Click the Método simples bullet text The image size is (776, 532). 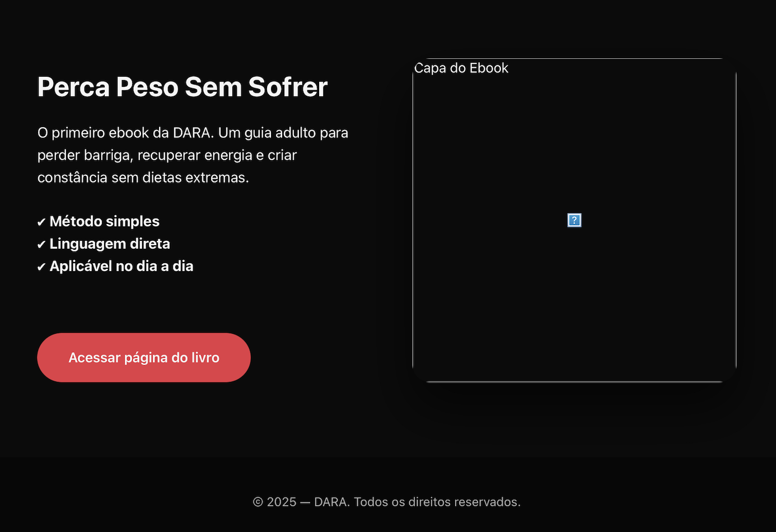coord(105,221)
